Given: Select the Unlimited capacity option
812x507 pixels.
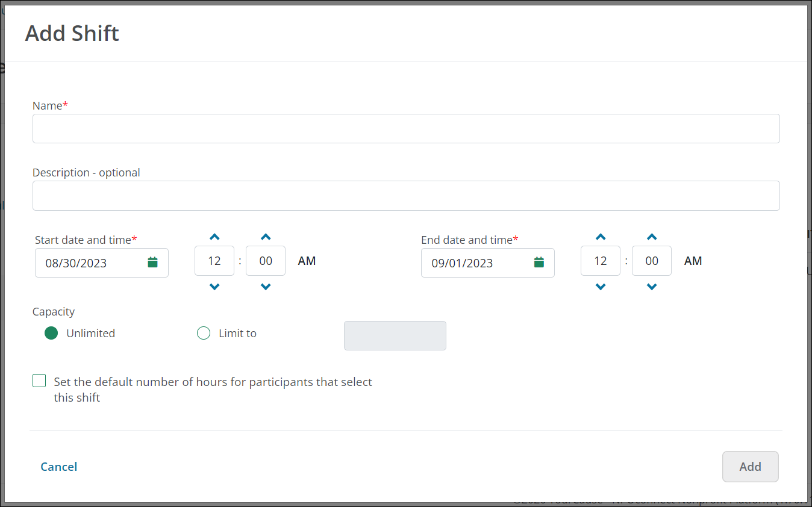Looking at the screenshot, I should 52,333.
